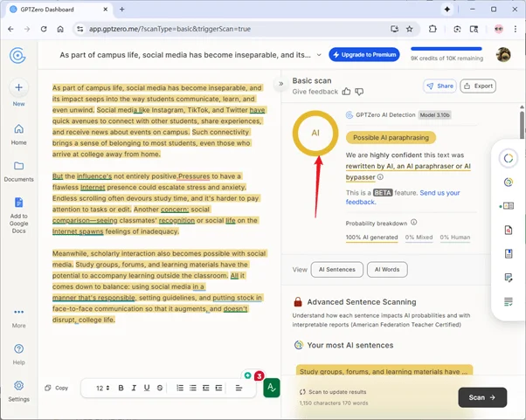The height and width of the screenshot is (420, 526).
Task: Apply italic formatting in editor toolbar
Action: coord(134,388)
